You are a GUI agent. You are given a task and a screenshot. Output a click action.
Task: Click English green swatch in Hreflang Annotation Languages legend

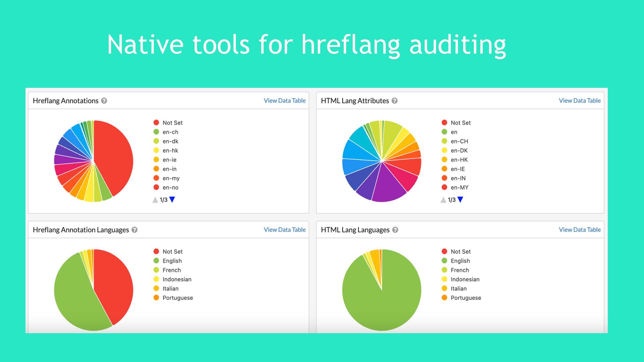click(156, 261)
